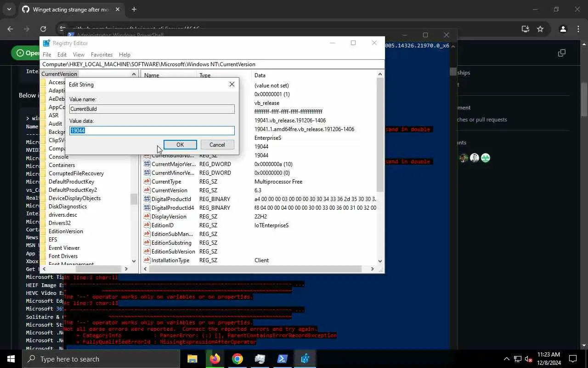The width and height of the screenshot is (588, 368).
Task: Switch to PowerShell on the taskbar
Action: click(x=283, y=359)
